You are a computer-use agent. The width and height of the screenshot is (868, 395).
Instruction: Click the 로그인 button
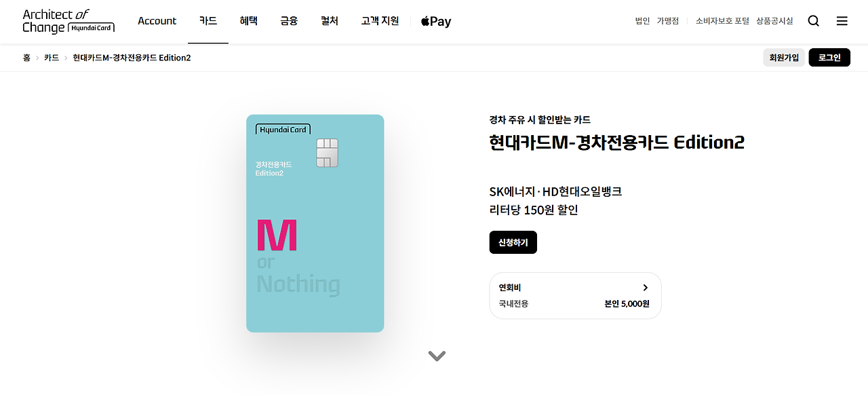click(x=829, y=58)
